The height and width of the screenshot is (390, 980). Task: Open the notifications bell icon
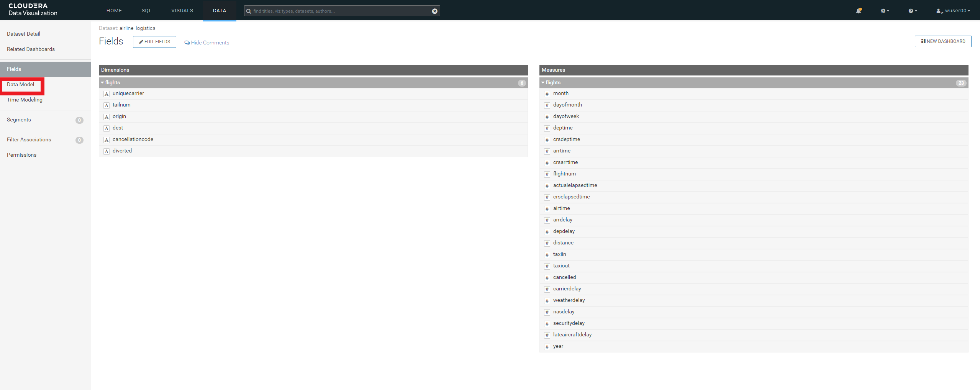pyautogui.click(x=859, y=11)
